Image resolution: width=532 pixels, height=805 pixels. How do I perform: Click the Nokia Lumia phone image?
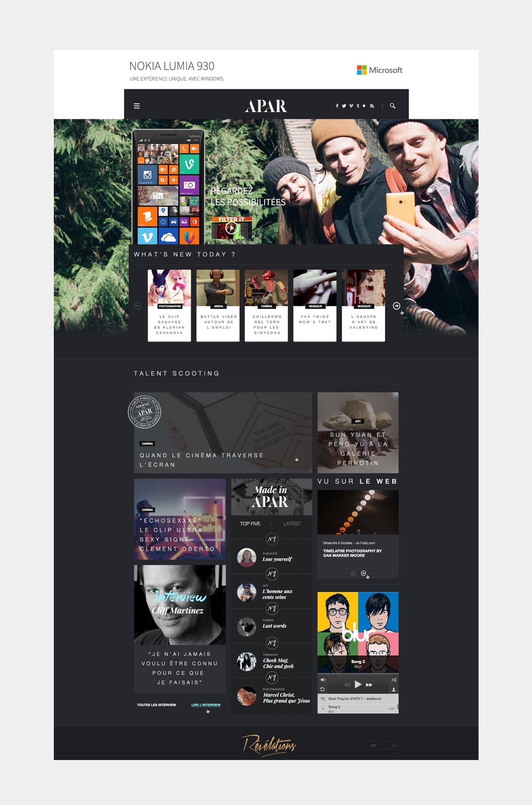point(168,187)
